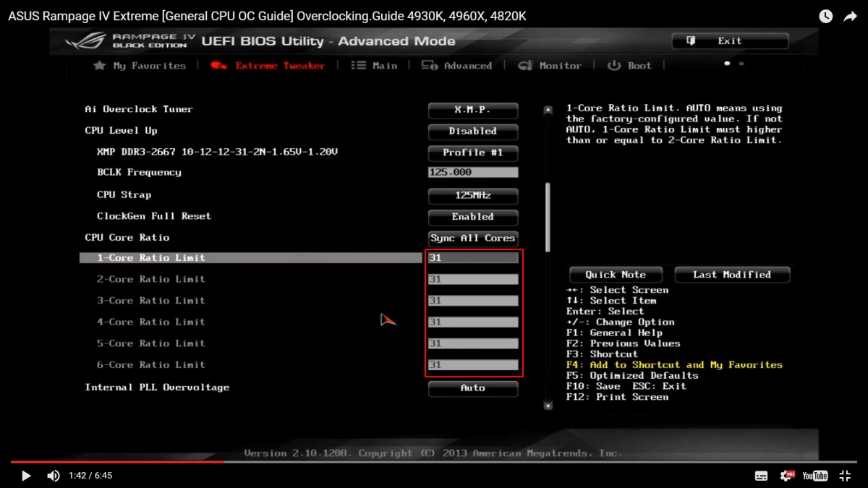This screenshot has height=488, width=868.
Task: Click the 3-Core Ratio Limit value field
Action: pyautogui.click(x=473, y=301)
